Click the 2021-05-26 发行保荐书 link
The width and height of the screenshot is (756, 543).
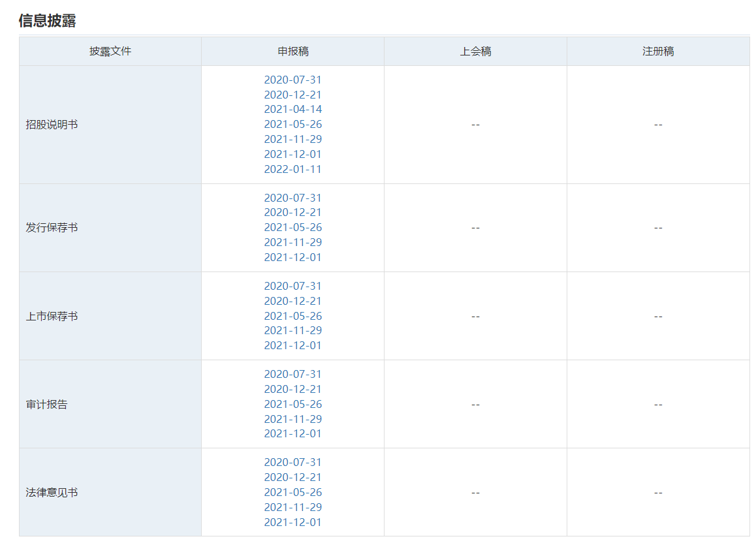click(x=292, y=227)
